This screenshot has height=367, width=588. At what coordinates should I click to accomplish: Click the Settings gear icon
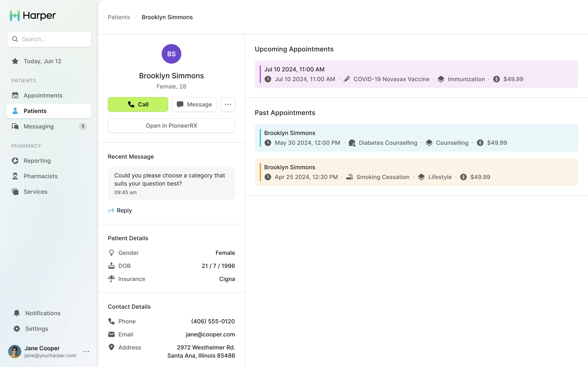pos(17,329)
